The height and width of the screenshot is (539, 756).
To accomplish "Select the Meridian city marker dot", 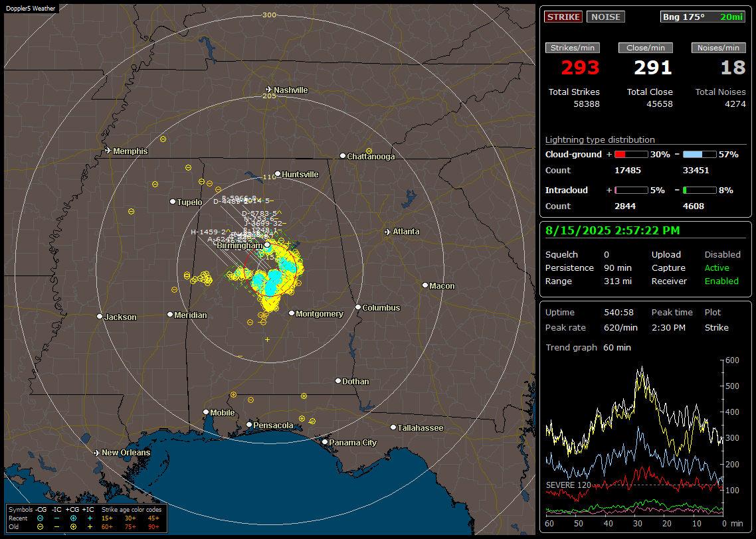I will (169, 315).
